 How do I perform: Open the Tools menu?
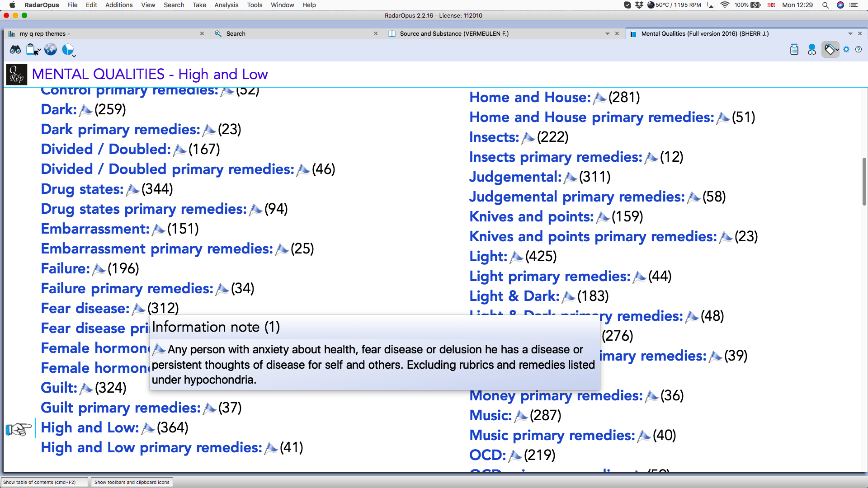pos(255,5)
